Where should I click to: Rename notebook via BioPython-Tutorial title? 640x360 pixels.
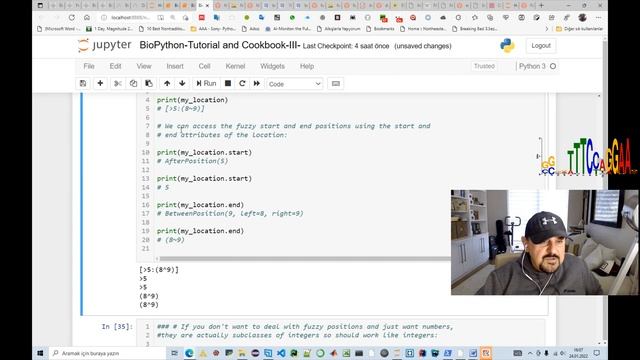[x=220, y=45]
